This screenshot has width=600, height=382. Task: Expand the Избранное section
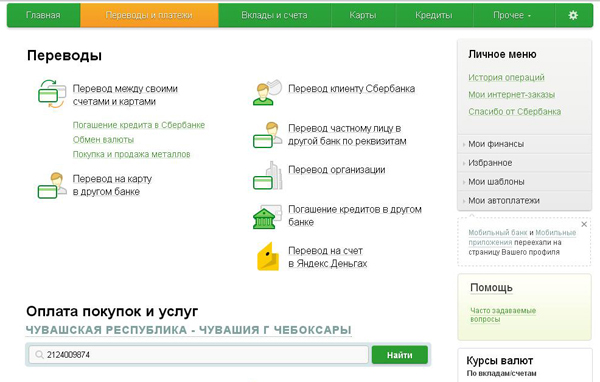(524, 163)
